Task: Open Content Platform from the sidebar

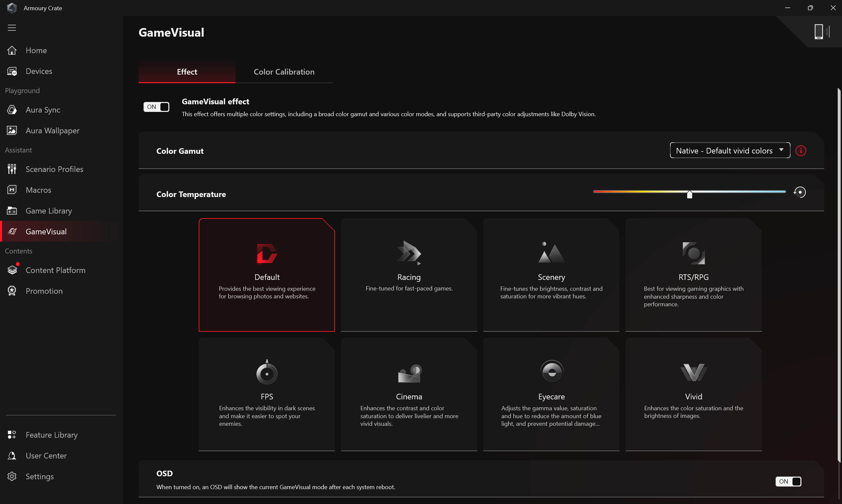Action: (x=55, y=270)
